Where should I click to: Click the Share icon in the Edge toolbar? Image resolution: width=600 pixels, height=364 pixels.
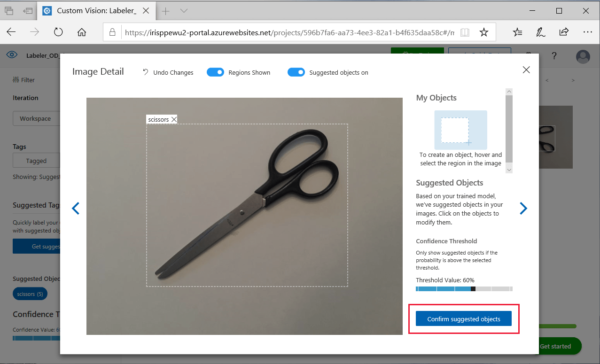pyautogui.click(x=563, y=32)
